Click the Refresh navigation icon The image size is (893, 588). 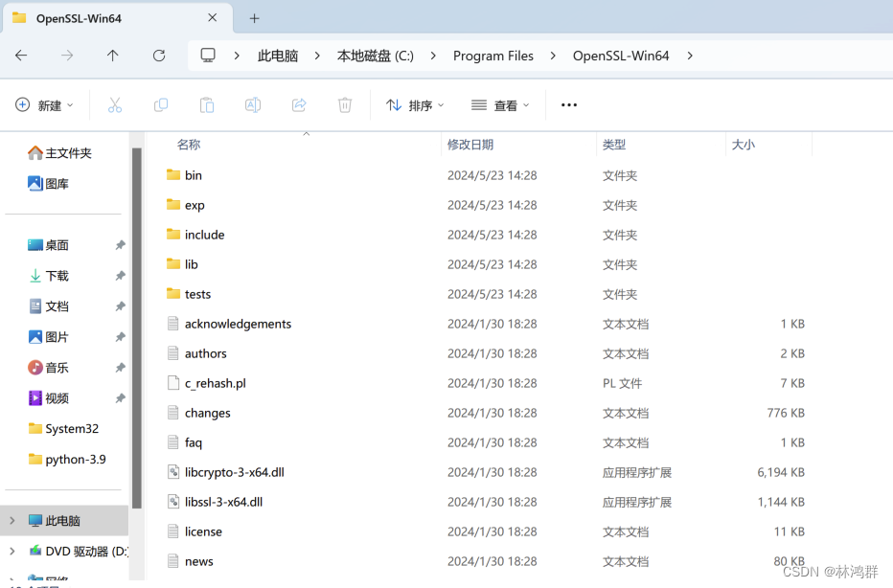158,56
